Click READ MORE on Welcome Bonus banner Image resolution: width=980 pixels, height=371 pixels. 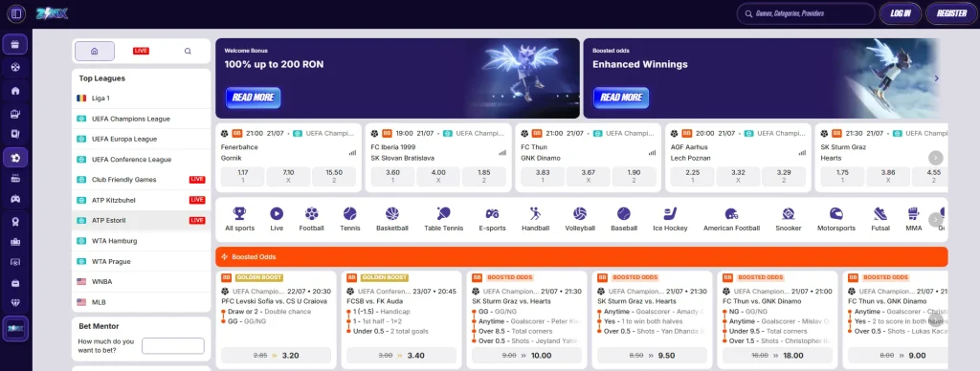coord(253,98)
